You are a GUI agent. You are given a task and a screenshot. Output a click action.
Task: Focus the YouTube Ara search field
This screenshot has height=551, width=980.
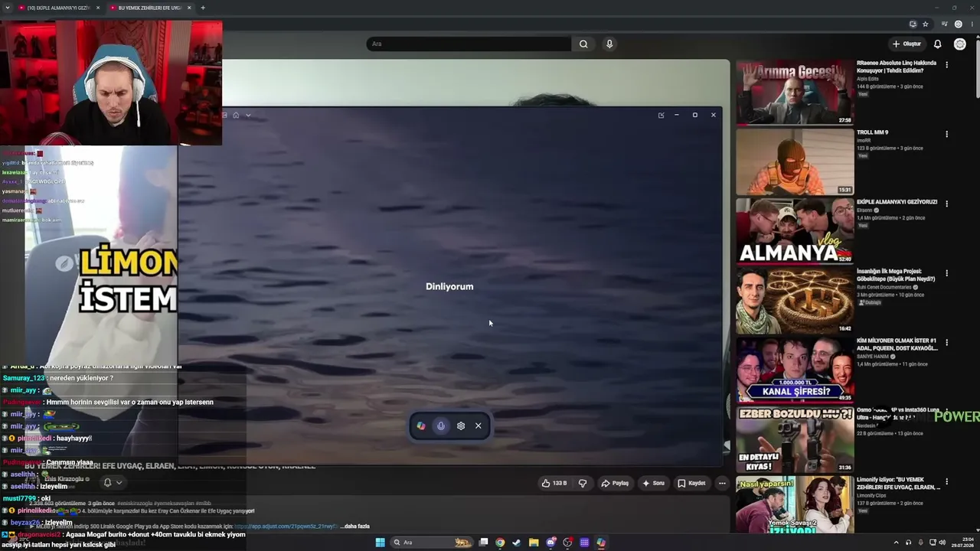click(469, 44)
